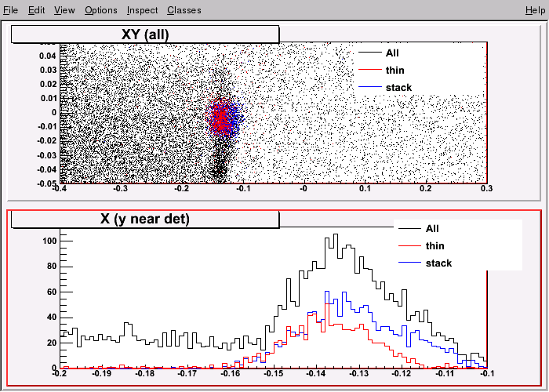Screen dimensions: 549x392
Task: Open the Inspect menu
Action: click(142, 10)
